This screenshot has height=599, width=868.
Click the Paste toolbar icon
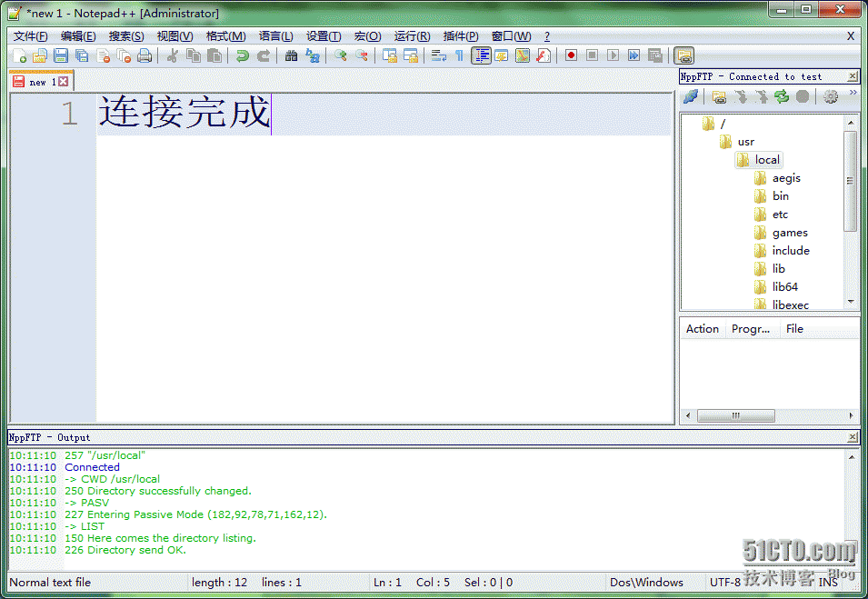tap(215, 55)
